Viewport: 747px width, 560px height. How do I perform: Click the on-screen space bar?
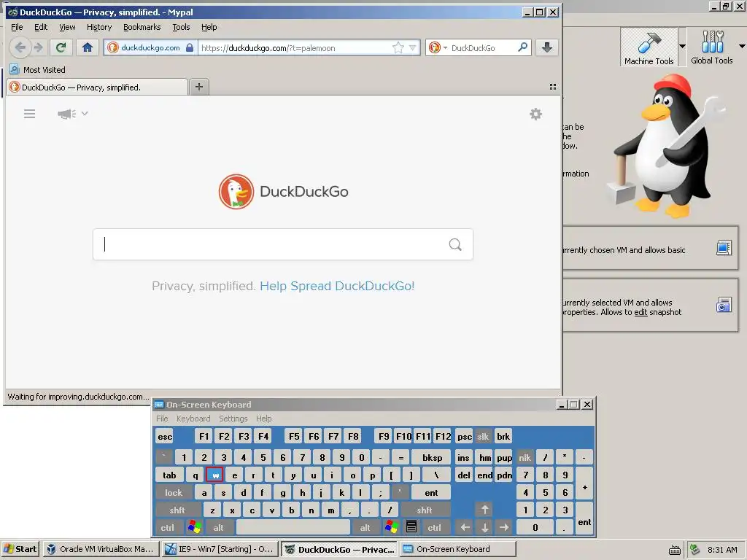[293, 528]
